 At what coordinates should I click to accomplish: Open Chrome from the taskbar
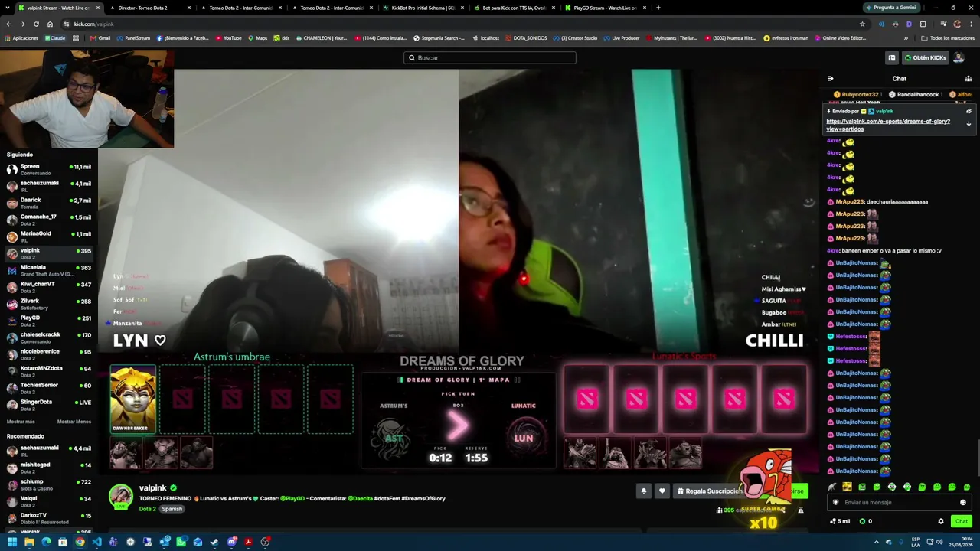(x=80, y=542)
